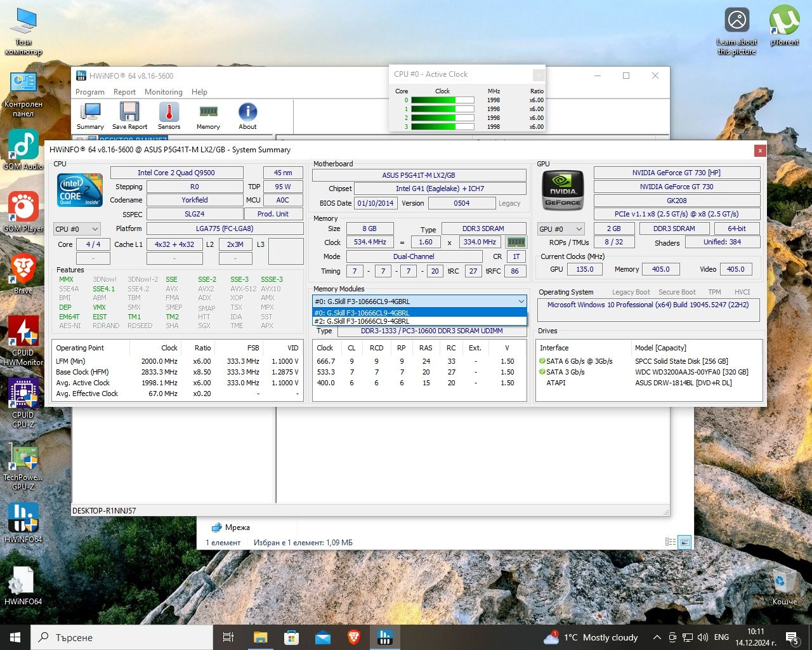Close the System Summary window
812x650 pixels.
coord(759,150)
